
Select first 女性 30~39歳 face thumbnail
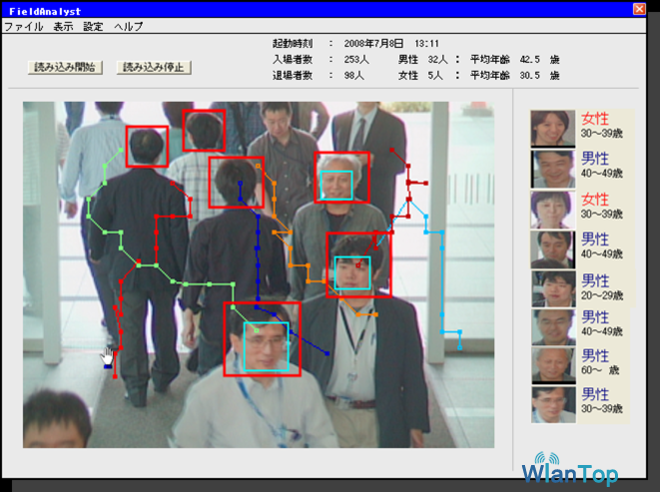tap(553, 128)
